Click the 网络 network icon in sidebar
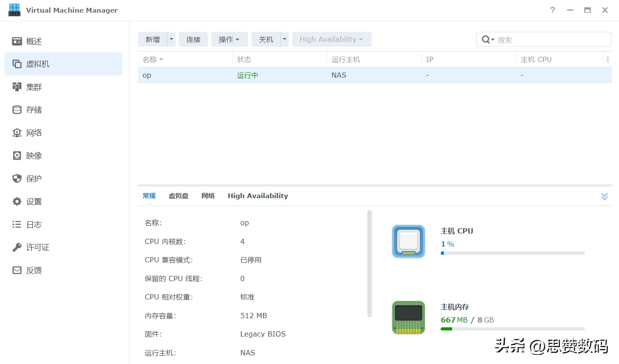The width and height of the screenshot is (619, 364). (x=17, y=133)
